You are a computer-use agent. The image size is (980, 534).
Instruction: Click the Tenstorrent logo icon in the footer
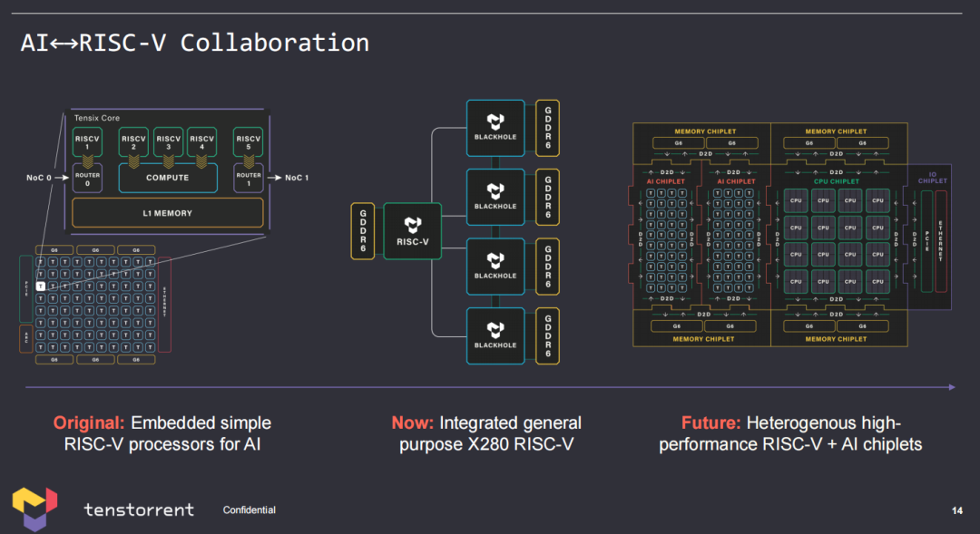(34, 508)
